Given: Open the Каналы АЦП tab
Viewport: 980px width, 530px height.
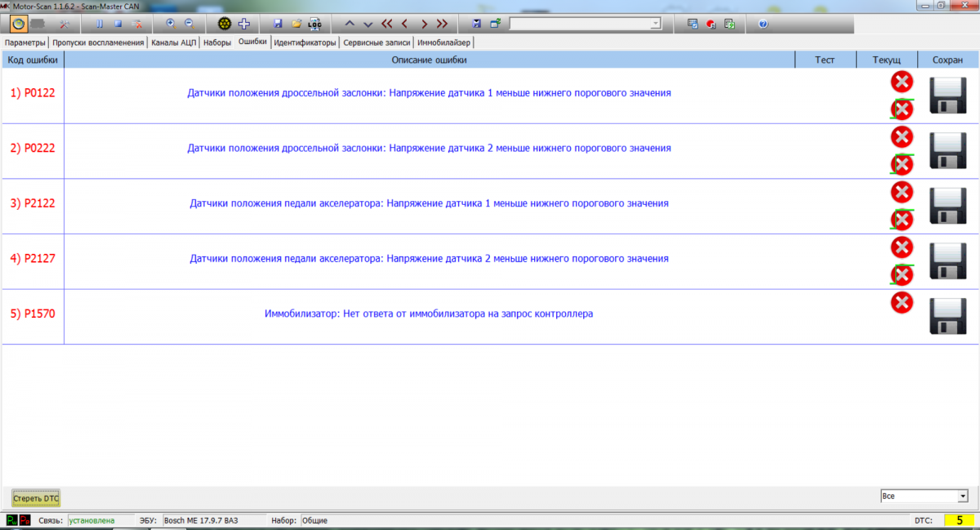Looking at the screenshot, I should pyautogui.click(x=174, y=42).
